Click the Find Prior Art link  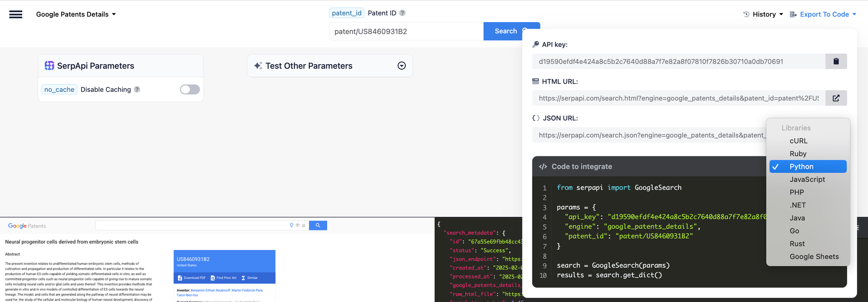pos(224,278)
